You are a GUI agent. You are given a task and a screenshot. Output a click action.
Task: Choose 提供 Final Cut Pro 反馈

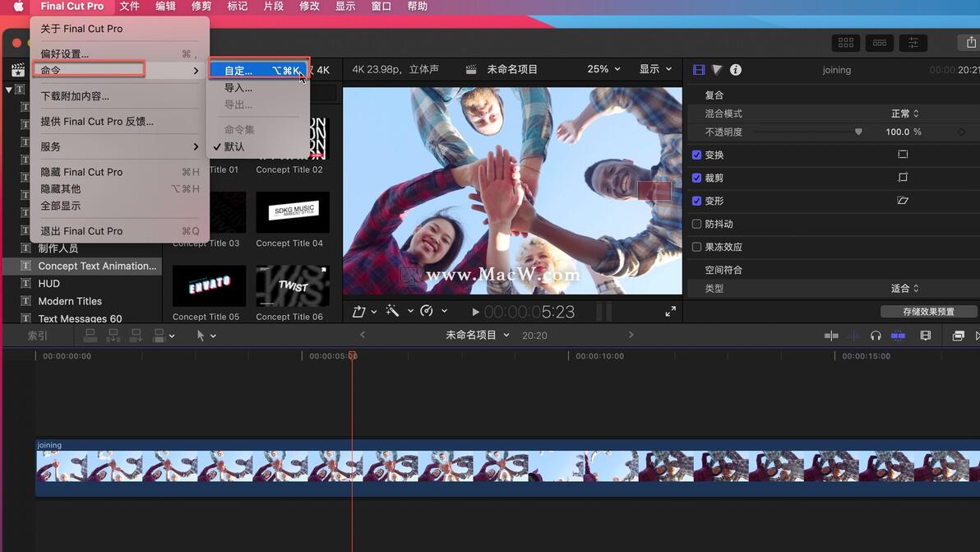(x=119, y=121)
